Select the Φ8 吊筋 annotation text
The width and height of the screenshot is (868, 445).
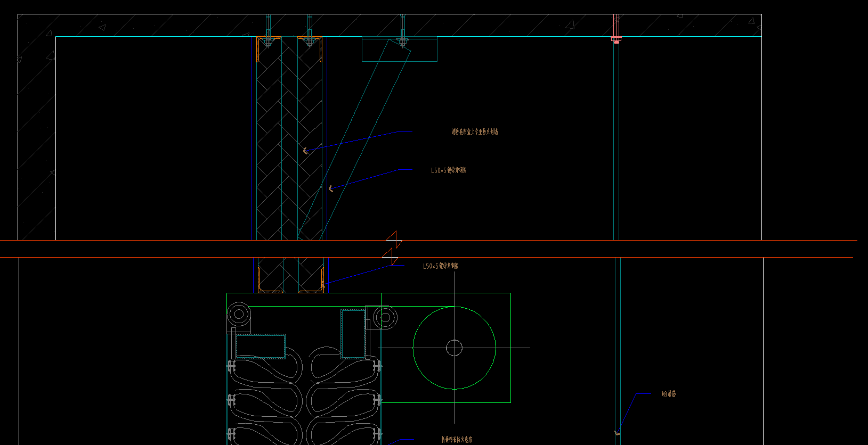coord(669,394)
